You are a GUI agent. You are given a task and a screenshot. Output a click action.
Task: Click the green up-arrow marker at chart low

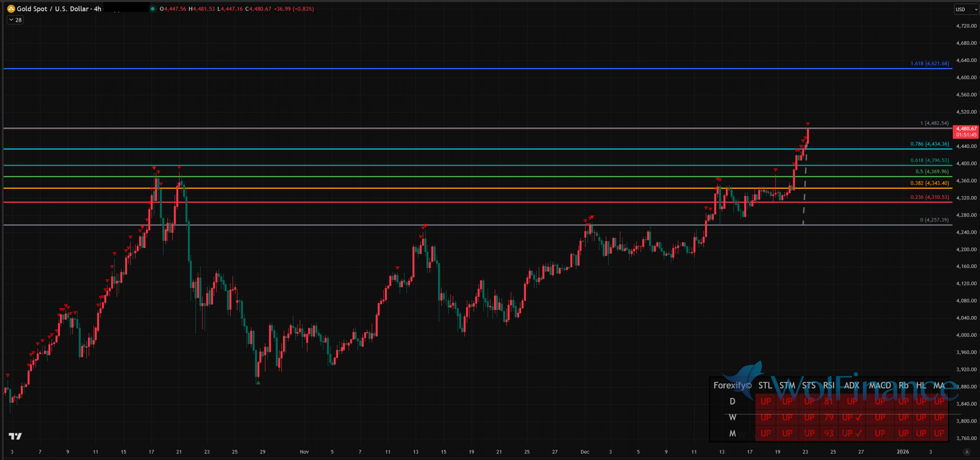(258, 382)
